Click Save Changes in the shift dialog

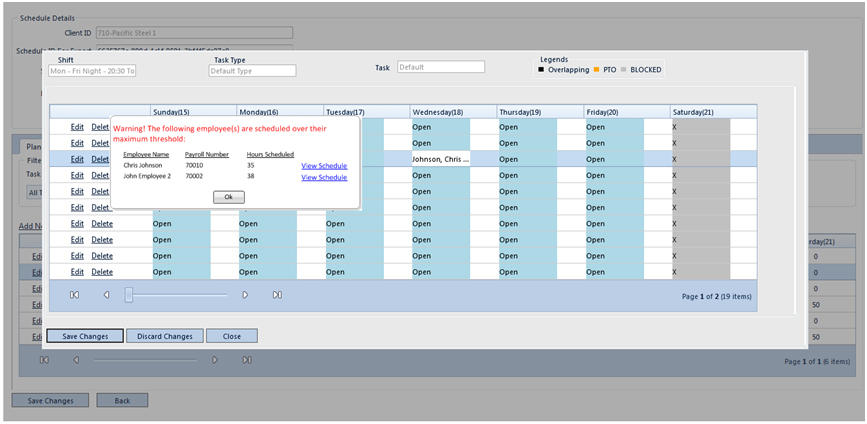pos(85,336)
